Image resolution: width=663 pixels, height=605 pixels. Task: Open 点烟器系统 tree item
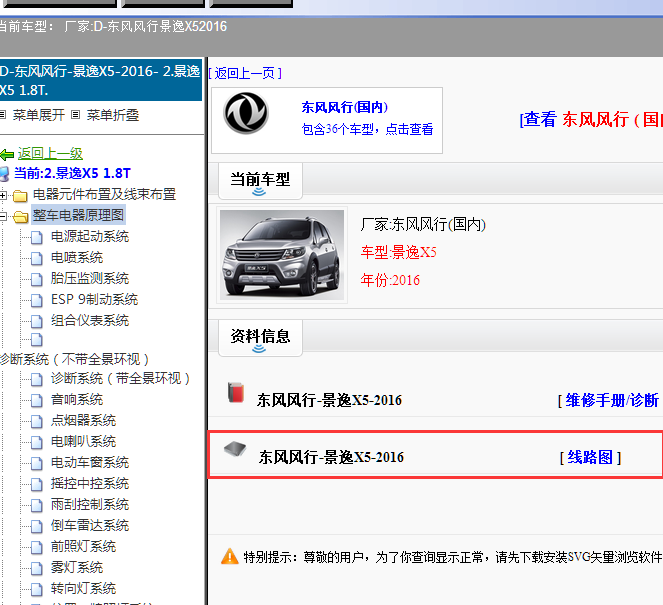point(83,420)
